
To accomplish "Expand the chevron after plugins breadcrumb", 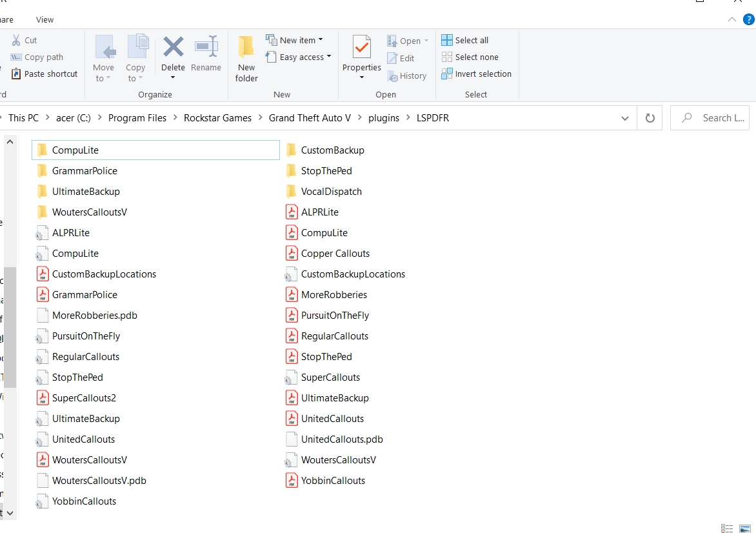I will 408,117.
